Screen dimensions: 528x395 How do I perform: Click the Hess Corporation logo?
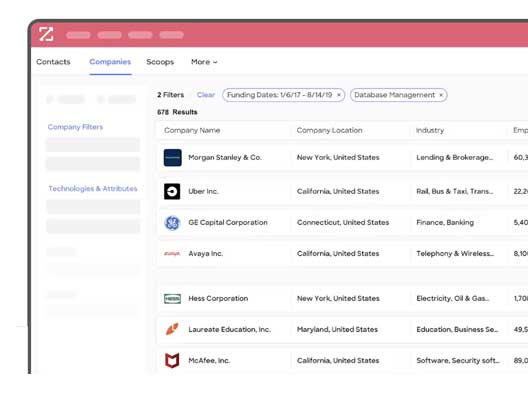(172, 298)
